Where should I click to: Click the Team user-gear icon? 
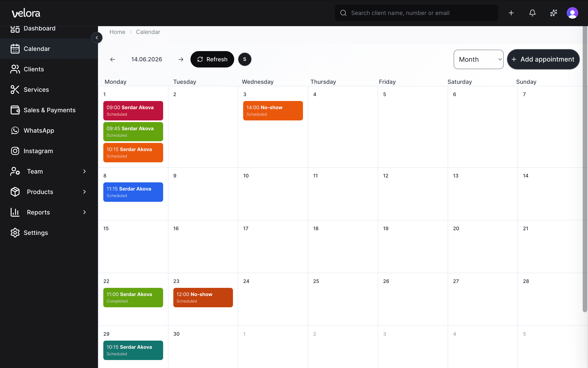[x=15, y=171]
